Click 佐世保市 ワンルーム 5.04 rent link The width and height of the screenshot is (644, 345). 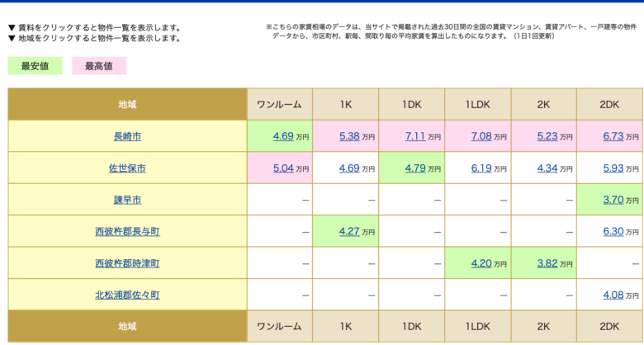pos(283,168)
